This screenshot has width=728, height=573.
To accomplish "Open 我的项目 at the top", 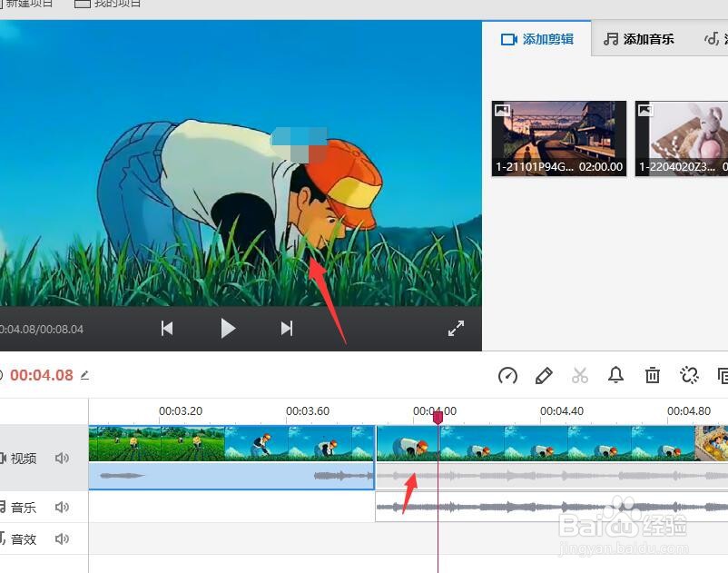I will 108,4.
